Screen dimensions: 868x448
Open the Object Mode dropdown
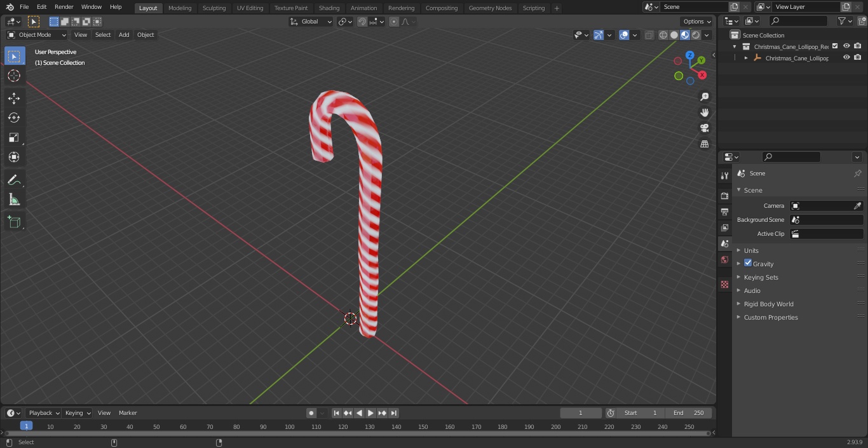point(37,35)
